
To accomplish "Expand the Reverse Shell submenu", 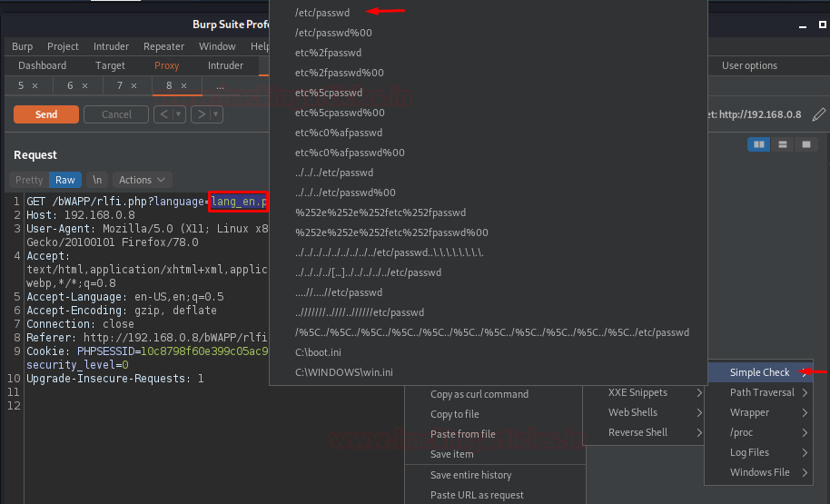I will tap(644, 432).
